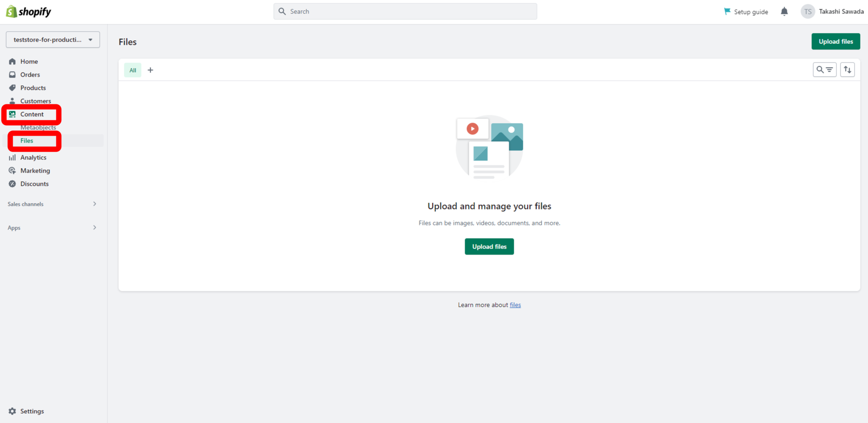
Task: Open the Customers section icon
Action: click(13, 101)
